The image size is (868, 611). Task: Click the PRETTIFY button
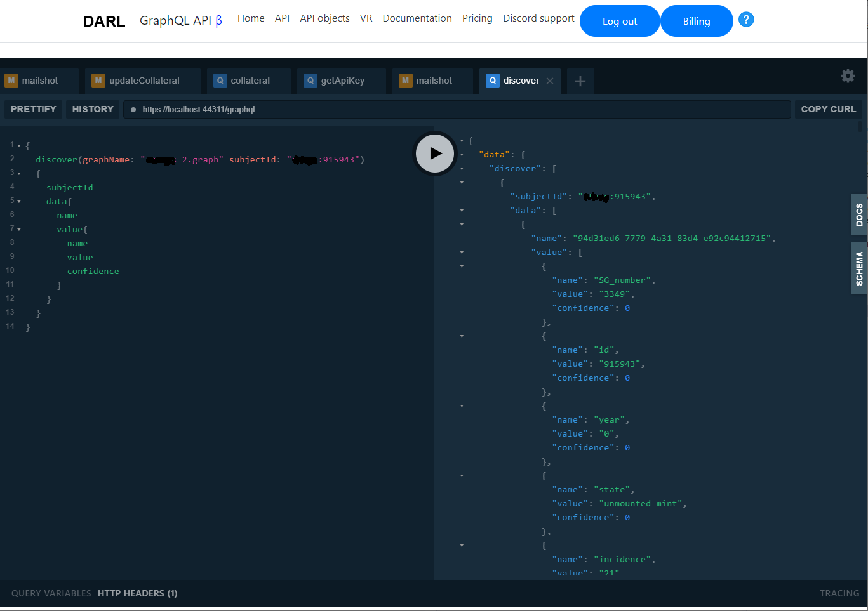coord(33,109)
